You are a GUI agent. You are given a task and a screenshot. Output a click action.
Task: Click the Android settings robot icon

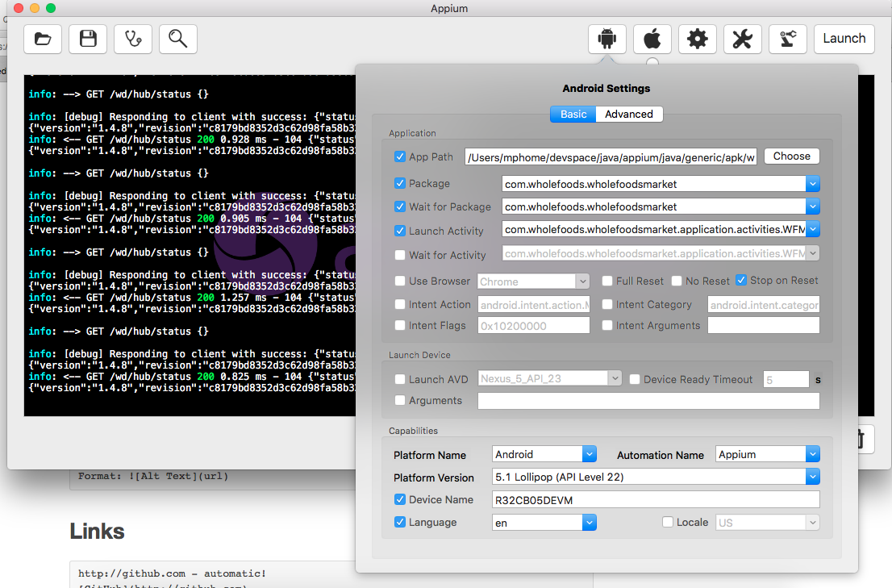click(x=607, y=40)
